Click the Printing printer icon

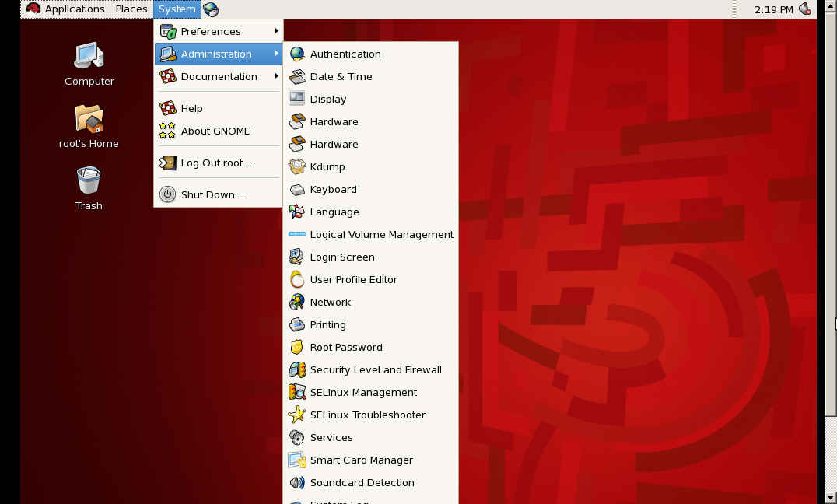point(297,324)
